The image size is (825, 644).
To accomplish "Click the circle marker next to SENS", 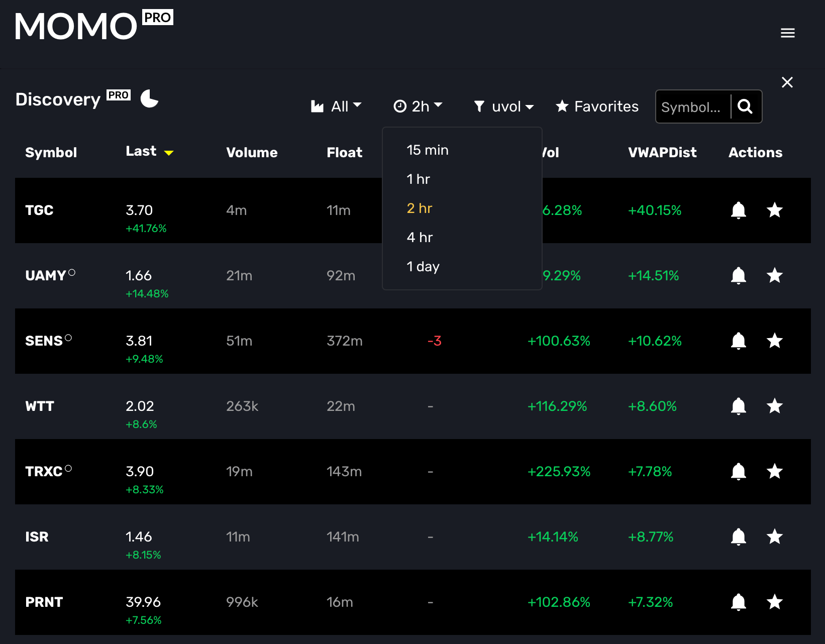I will click(x=68, y=338).
